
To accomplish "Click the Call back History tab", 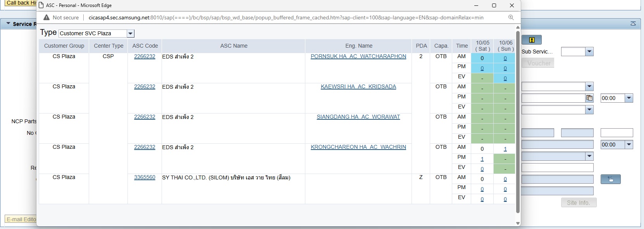I will point(21,3).
